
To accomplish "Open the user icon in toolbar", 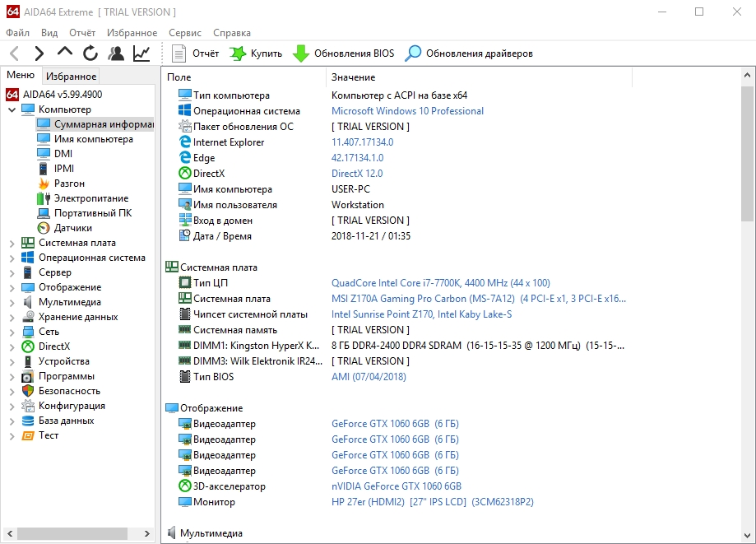I will click(x=116, y=53).
